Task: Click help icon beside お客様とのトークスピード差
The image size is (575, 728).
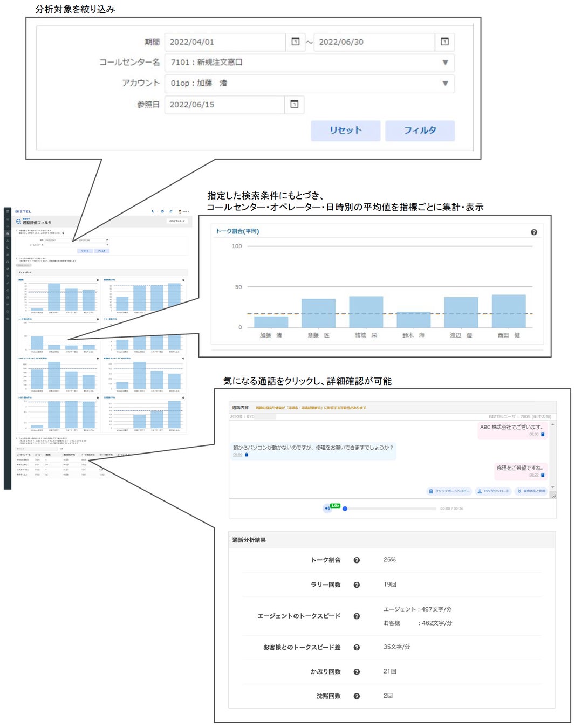Action: (x=357, y=648)
